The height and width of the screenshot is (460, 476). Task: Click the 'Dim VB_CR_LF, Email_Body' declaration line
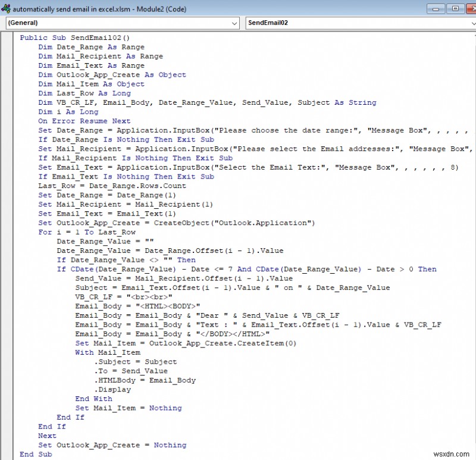[207, 102]
